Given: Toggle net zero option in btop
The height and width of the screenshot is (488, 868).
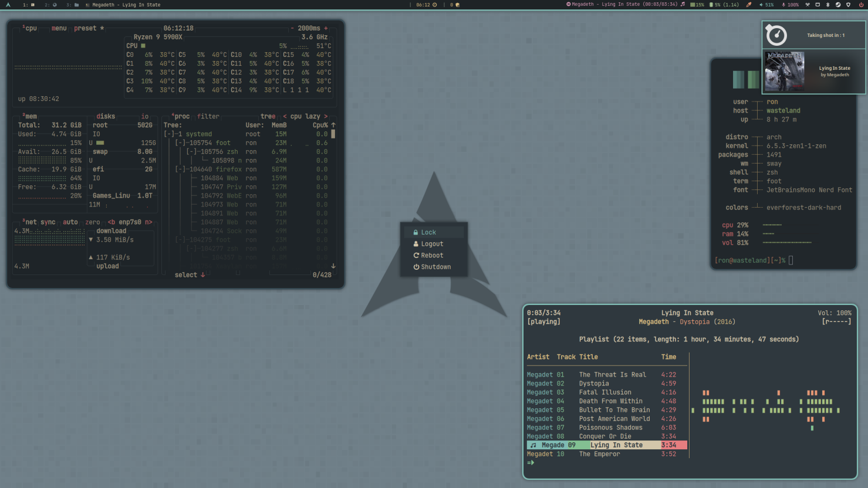Looking at the screenshot, I should click(92, 222).
